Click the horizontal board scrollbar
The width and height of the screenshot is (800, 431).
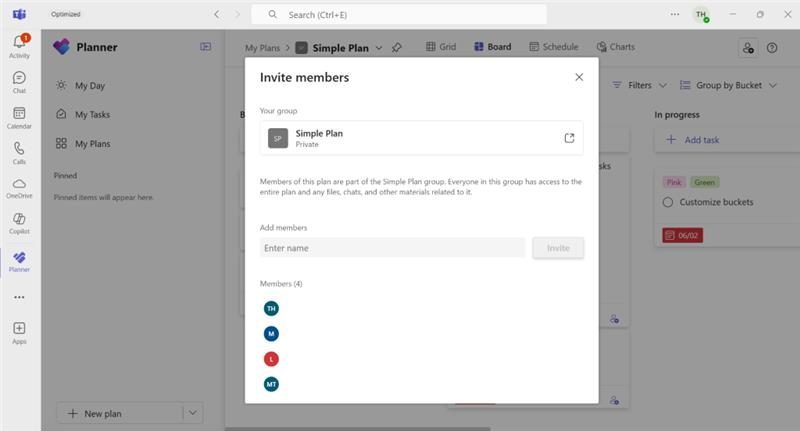tap(358, 429)
